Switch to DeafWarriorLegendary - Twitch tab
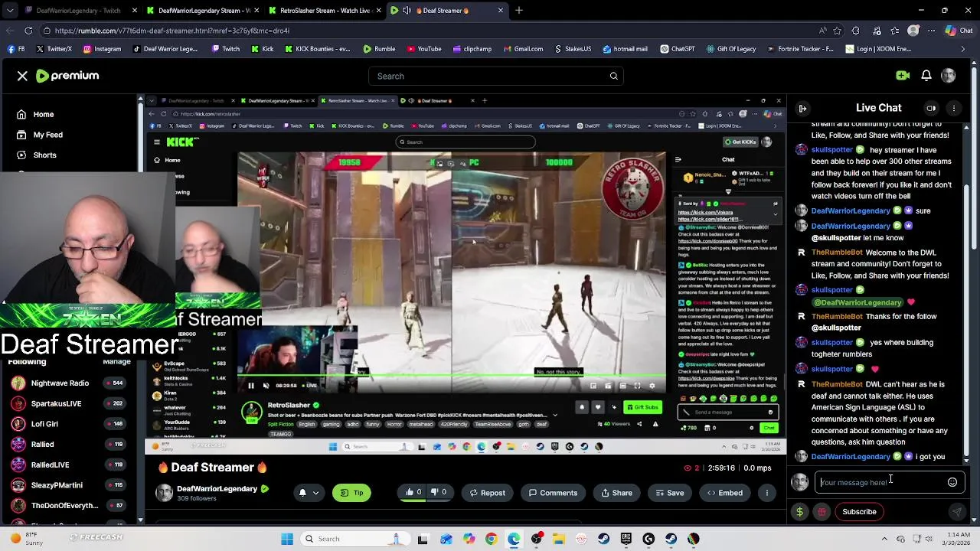980x551 pixels. 80,11
